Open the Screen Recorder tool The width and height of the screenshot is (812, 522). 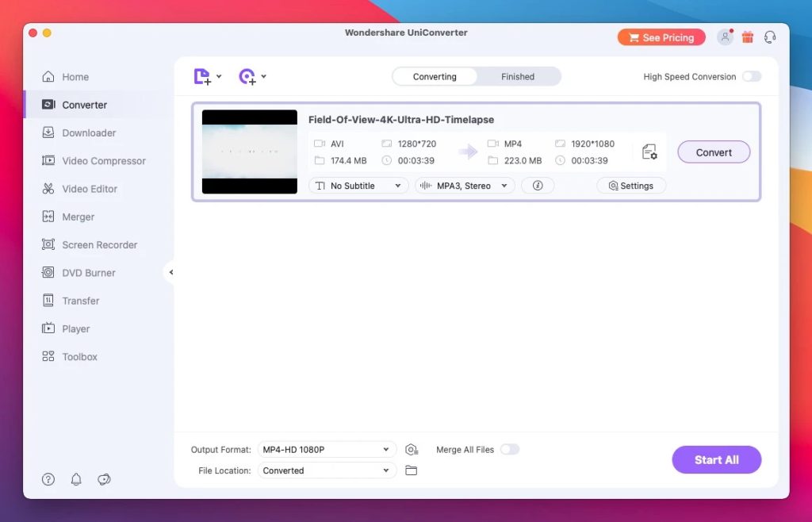coord(99,244)
